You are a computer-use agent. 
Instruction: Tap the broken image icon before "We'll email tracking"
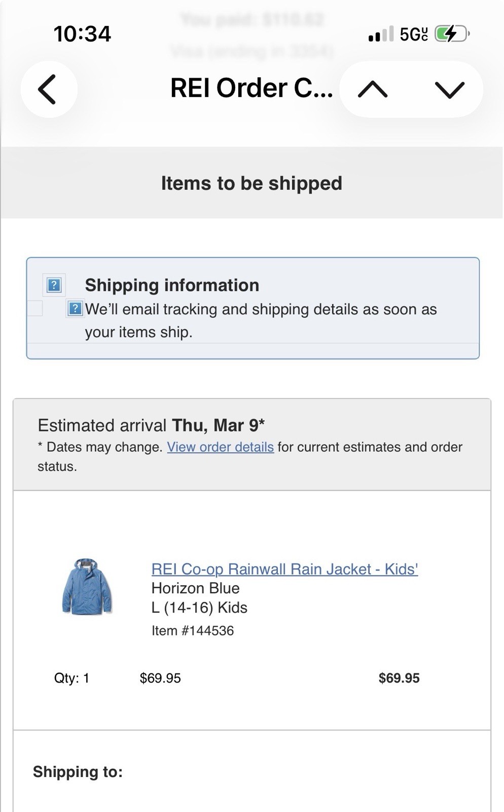click(75, 308)
